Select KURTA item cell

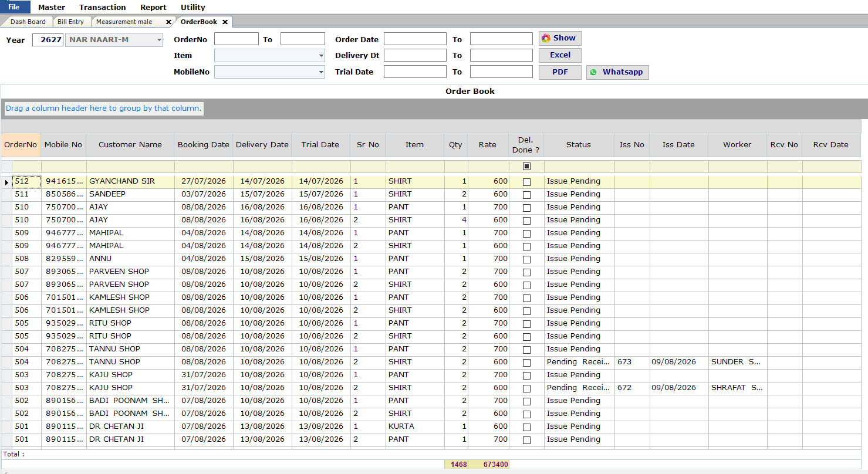tap(414, 426)
